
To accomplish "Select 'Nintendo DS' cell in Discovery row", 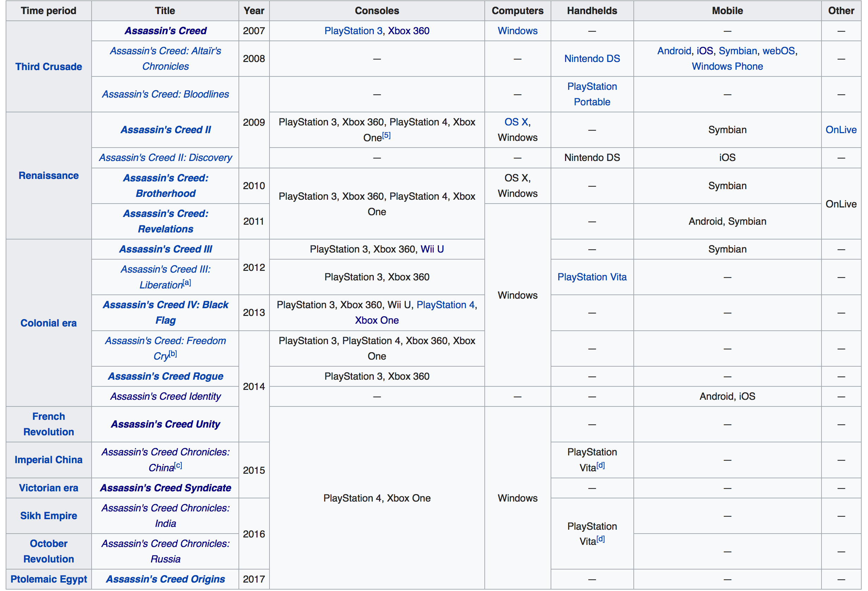I will pos(592,157).
